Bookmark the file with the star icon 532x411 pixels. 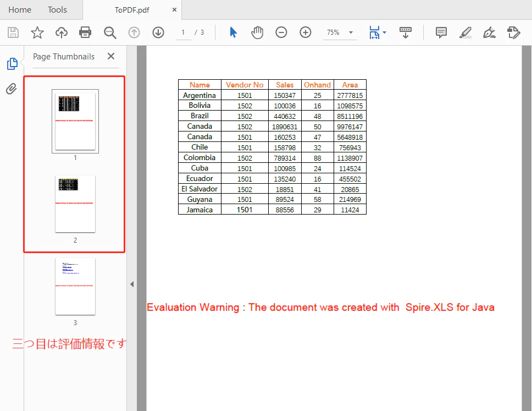pos(37,32)
